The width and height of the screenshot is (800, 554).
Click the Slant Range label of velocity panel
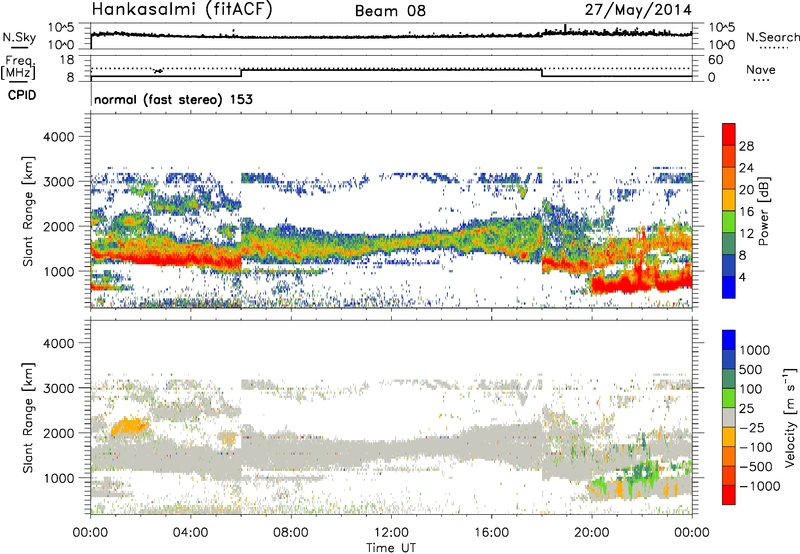tap(28, 417)
